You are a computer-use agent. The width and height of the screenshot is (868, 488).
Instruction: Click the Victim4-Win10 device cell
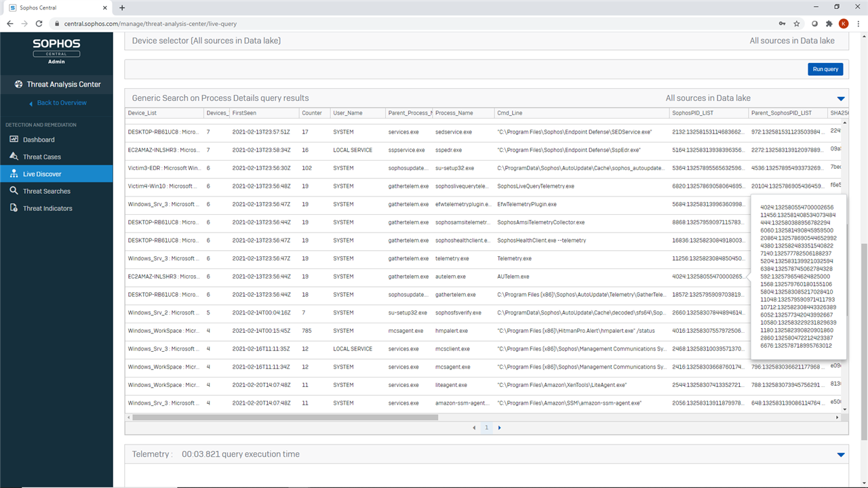pos(164,186)
